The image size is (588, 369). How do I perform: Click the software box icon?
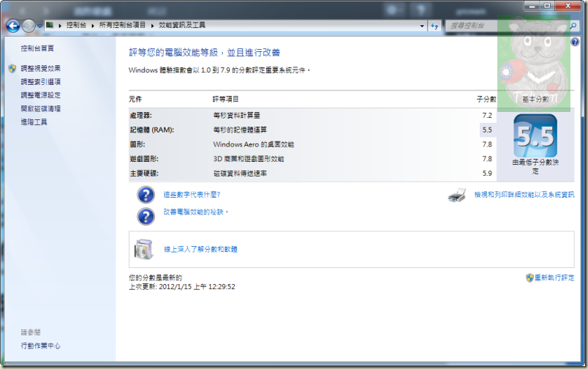tap(144, 249)
